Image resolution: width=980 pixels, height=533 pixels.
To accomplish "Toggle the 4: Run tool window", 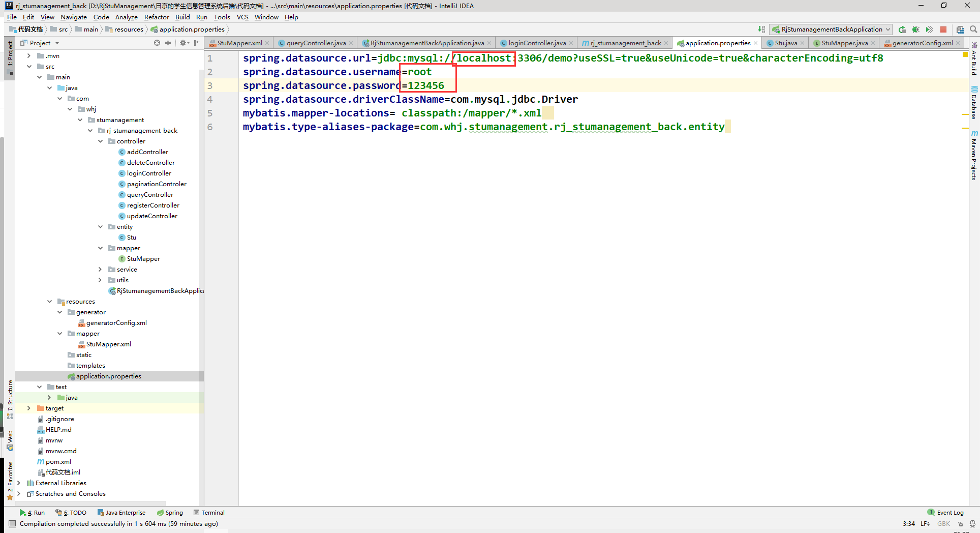I will [32, 513].
